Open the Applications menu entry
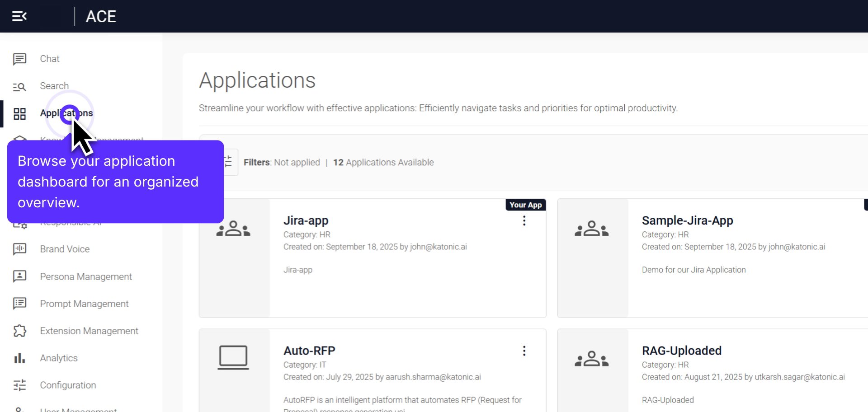Screen dimensions: 868x412 point(66,113)
